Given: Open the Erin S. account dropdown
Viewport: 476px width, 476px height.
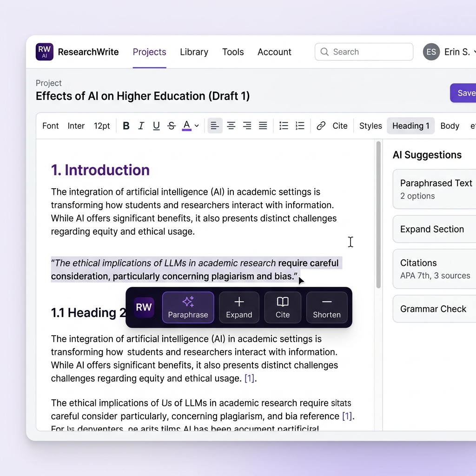Looking at the screenshot, I should pyautogui.click(x=460, y=52).
